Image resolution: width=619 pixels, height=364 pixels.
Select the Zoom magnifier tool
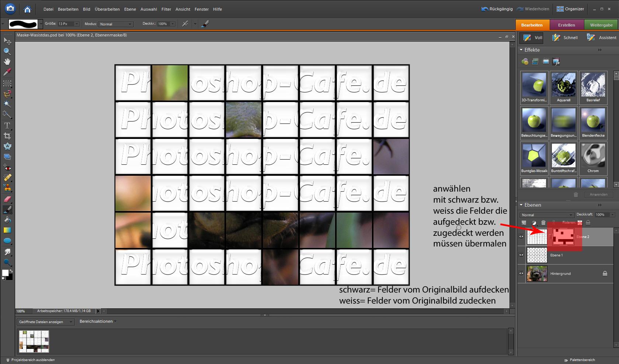tap(7, 51)
